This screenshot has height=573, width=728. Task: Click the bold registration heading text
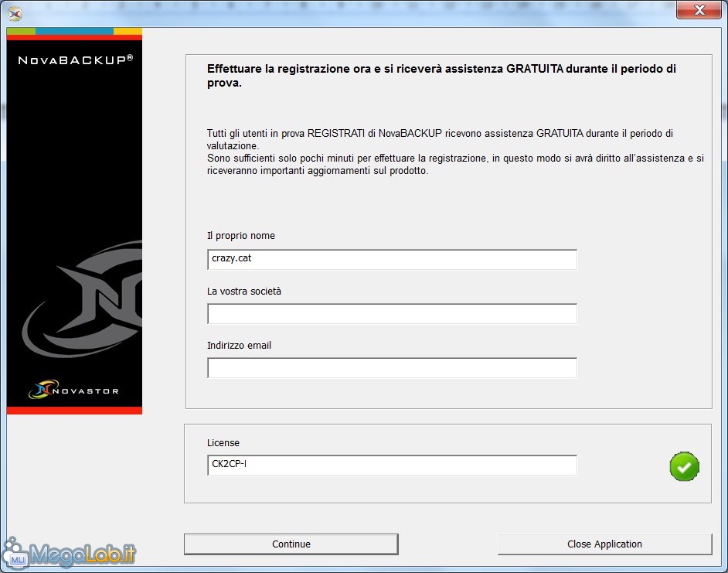click(x=441, y=76)
